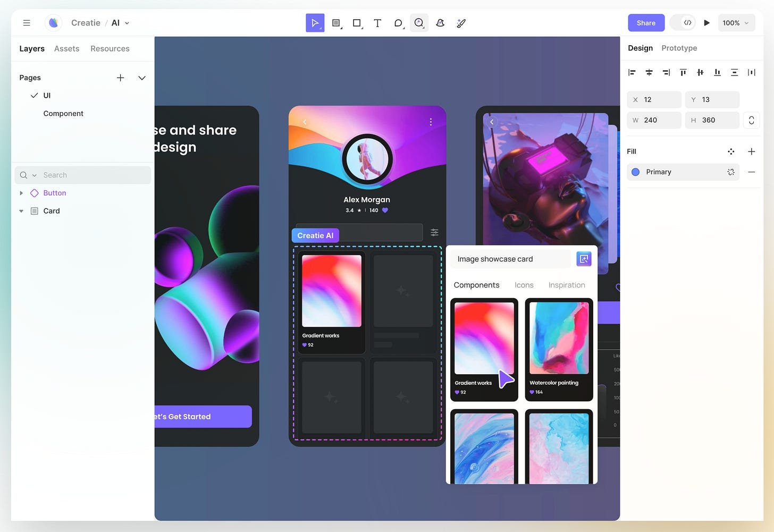
Task: Align selection to right
Action: click(x=666, y=72)
